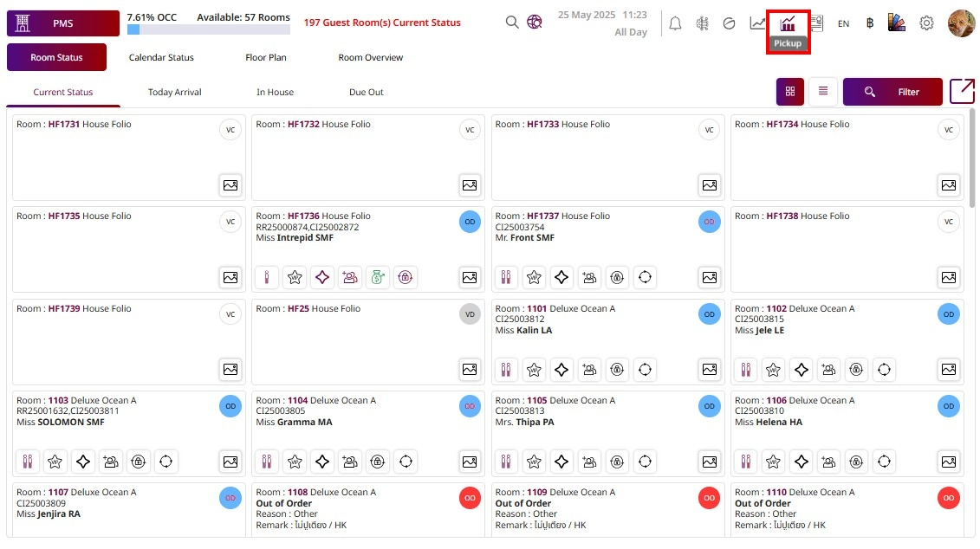The width and height of the screenshot is (980, 549).
Task: Click the globe search icon
Action: click(535, 23)
